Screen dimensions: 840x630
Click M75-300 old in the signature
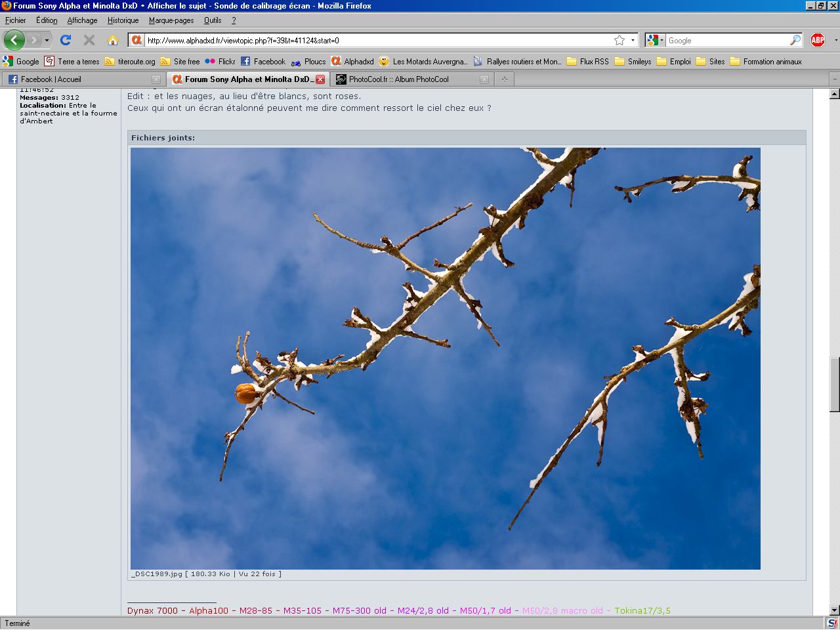coord(360,610)
